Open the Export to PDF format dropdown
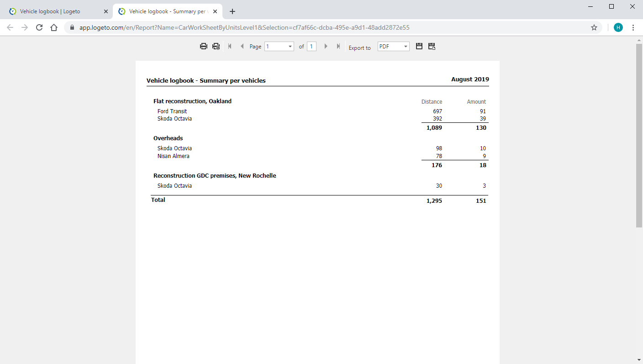The image size is (643, 364). point(393,47)
